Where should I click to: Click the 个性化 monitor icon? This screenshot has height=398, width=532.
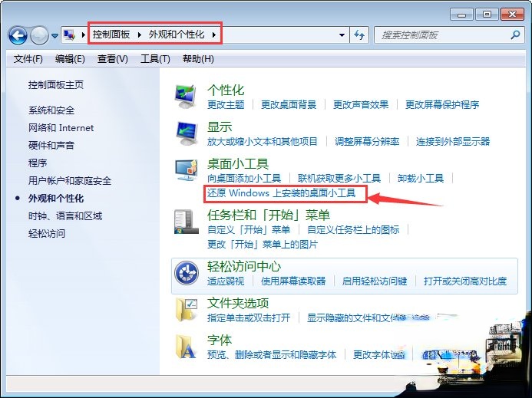point(186,97)
